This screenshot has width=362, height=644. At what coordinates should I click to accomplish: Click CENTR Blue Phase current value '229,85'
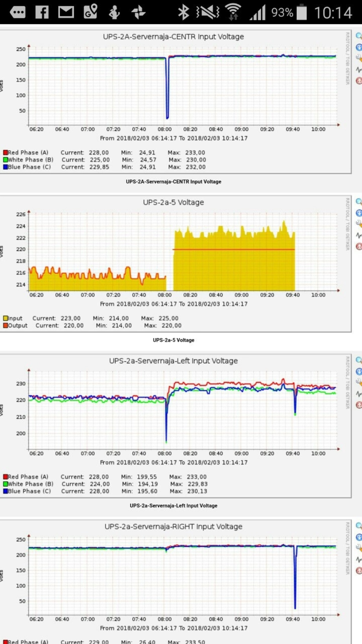(x=99, y=167)
